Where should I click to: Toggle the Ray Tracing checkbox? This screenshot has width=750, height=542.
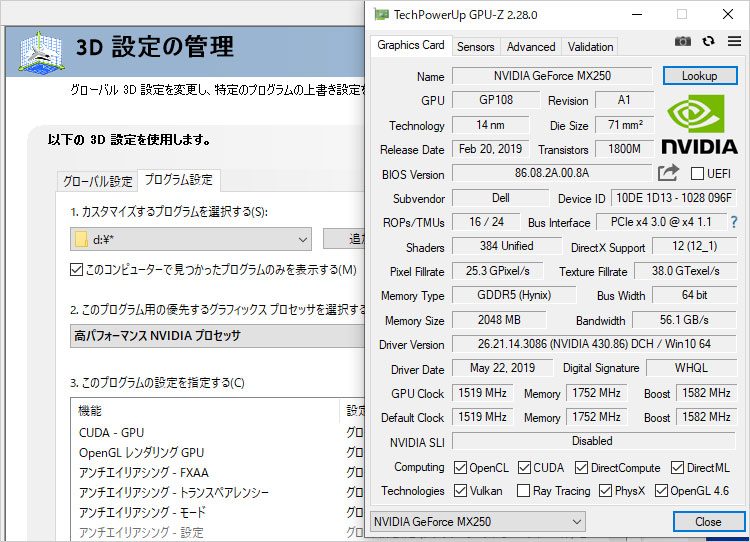point(523,490)
